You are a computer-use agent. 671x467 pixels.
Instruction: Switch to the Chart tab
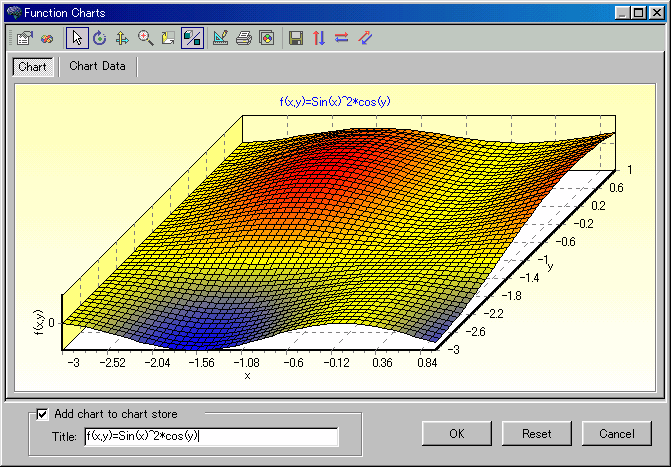(33, 67)
